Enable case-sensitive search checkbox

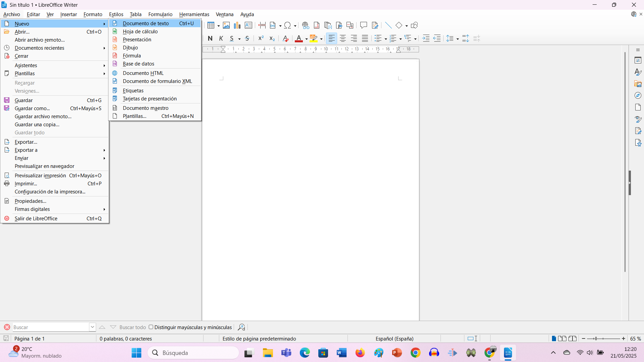151,327
